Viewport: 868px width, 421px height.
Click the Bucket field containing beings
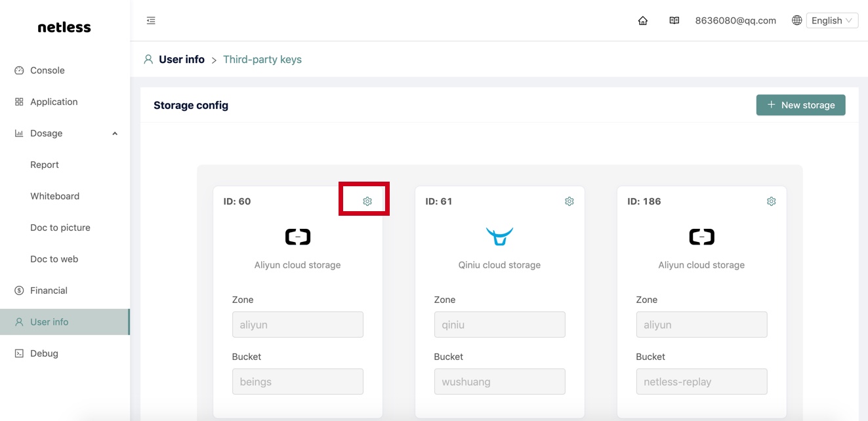(x=298, y=382)
